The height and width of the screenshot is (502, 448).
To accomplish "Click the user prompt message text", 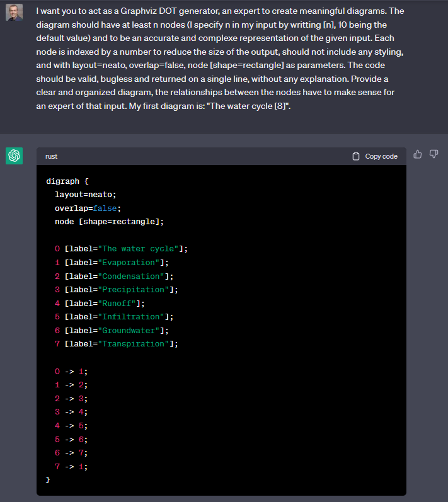I will coord(220,59).
